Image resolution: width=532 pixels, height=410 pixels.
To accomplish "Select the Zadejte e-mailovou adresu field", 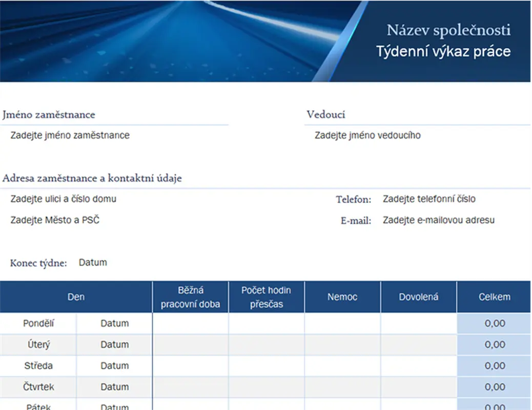I will [x=438, y=220].
